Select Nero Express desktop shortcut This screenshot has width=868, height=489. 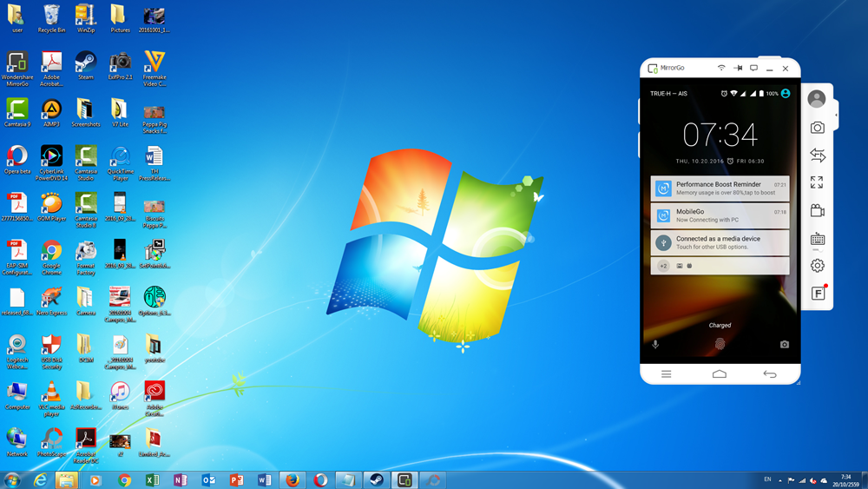coord(51,301)
